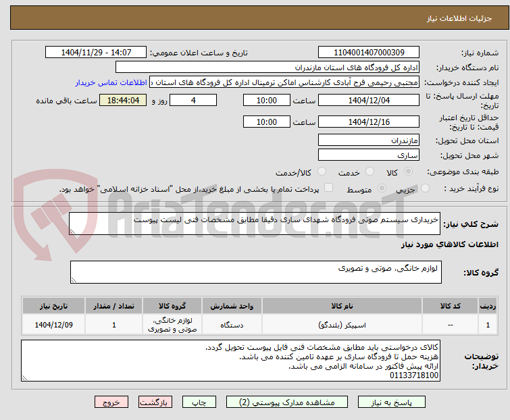The height and width of the screenshot is (420, 510).
Task: Click the واحد شمارش column header
Action: click(x=232, y=306)
